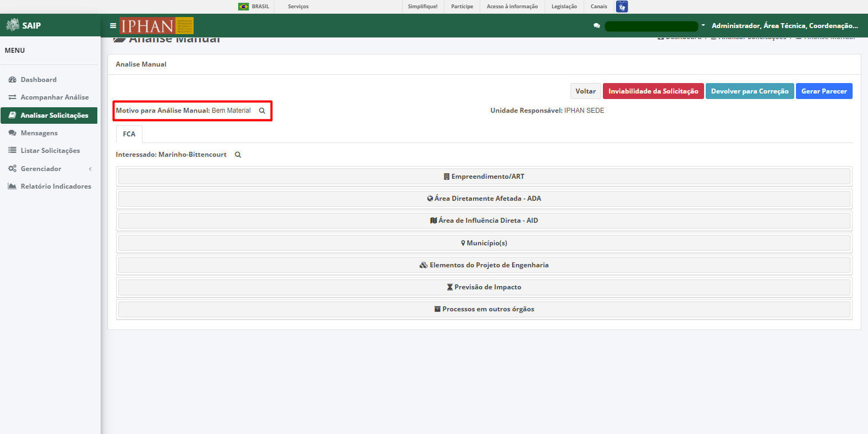Click the Gerar Parecer button
868x434 pixels.
click(x=824, y=91)
